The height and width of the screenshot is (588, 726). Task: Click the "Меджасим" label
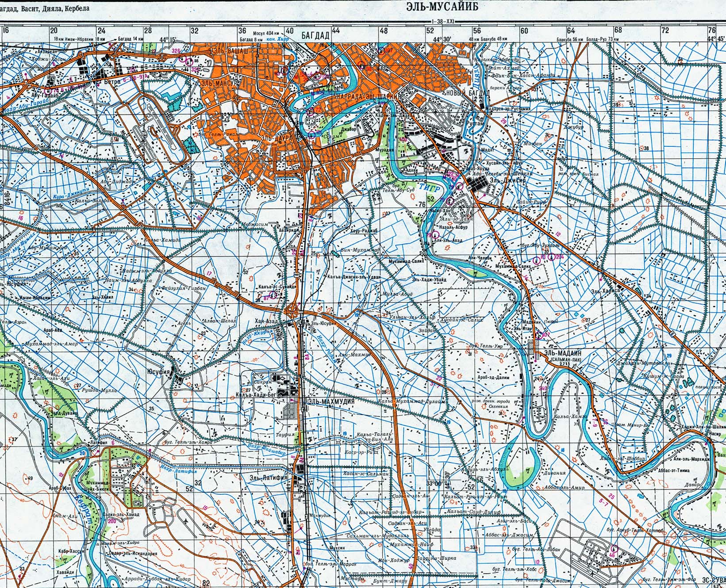(255, 225)
